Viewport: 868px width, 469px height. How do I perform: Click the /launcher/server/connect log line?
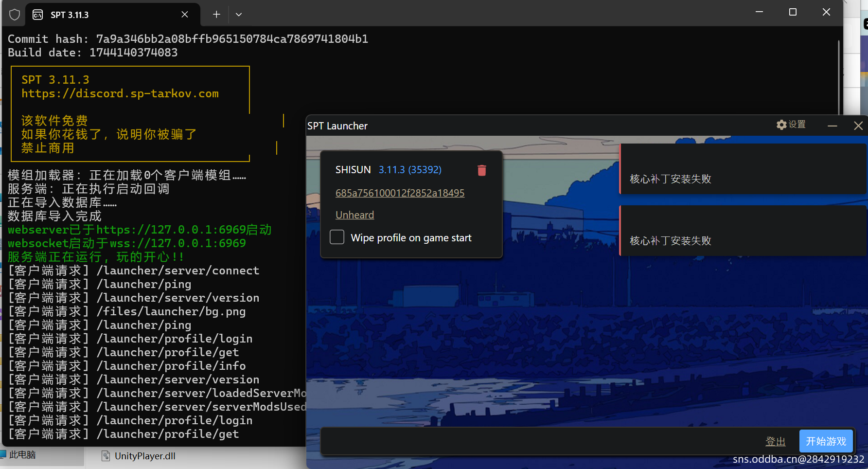point(134,271)
